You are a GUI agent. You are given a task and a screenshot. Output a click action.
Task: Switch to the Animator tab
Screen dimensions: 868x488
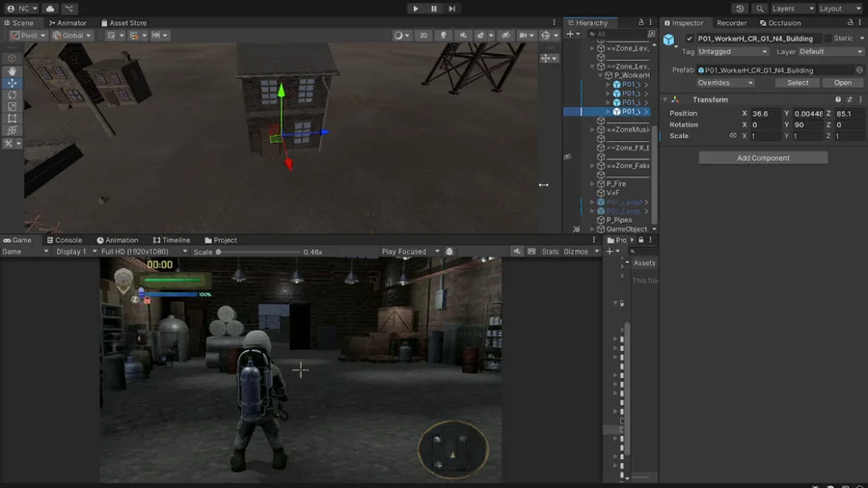(x=68, y=23)
